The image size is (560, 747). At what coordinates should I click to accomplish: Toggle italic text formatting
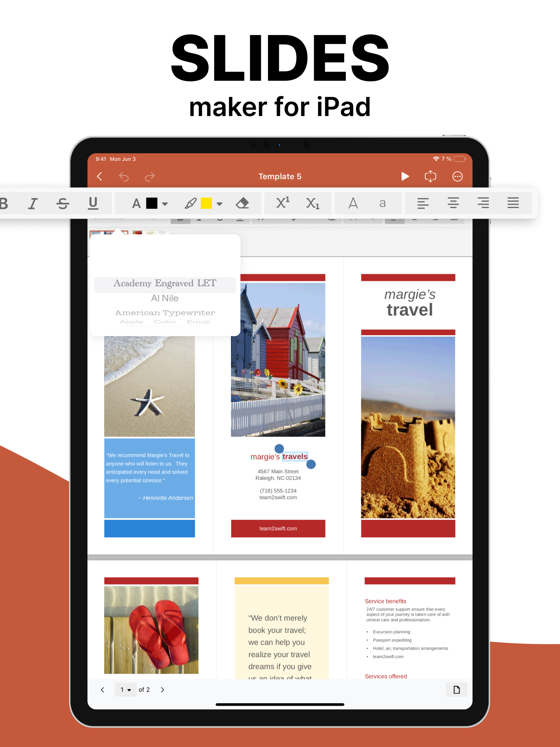pos(33,203)
